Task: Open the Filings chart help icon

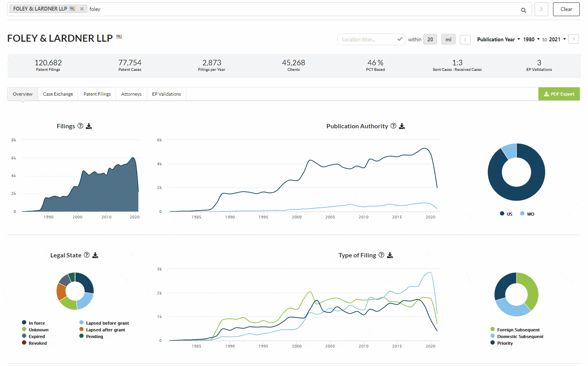Action: (x=80, y=126)
